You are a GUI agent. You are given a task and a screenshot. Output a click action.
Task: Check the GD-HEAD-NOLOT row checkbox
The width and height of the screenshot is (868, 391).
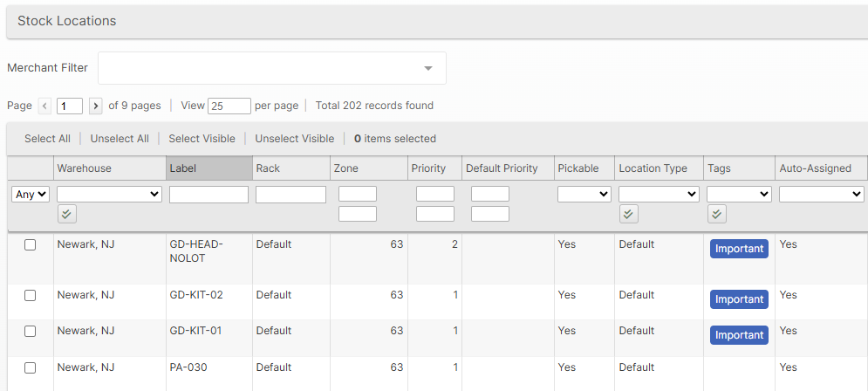click(x=31, y=245)
